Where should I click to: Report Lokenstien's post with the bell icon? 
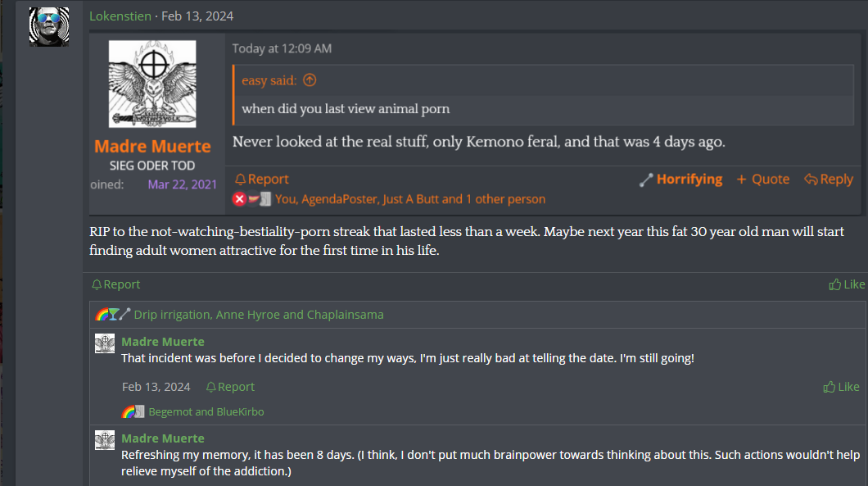115,284
